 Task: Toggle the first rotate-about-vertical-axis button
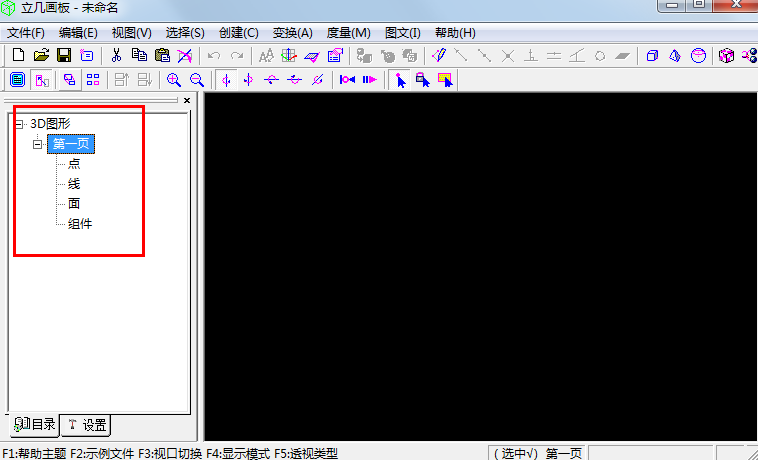coord(226,80)
